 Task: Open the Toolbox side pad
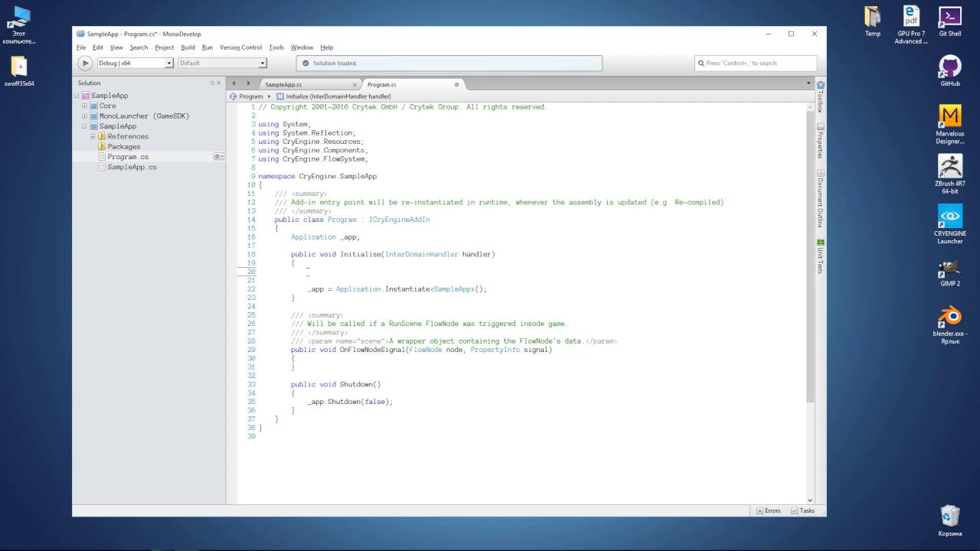(x=820, y=98)
